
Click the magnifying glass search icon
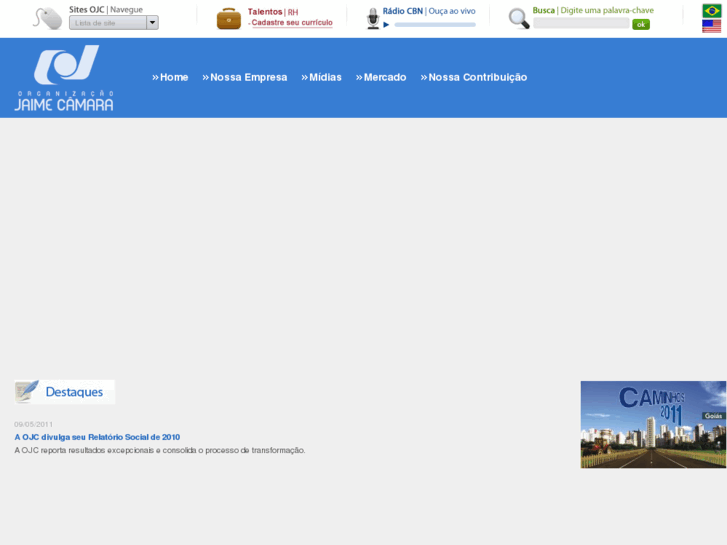coord(519,19)
